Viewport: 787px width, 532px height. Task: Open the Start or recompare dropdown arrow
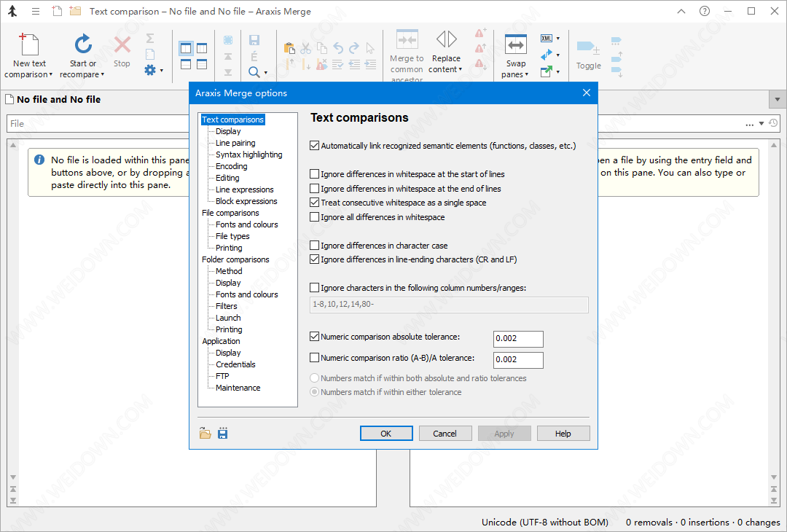point(103,74)
